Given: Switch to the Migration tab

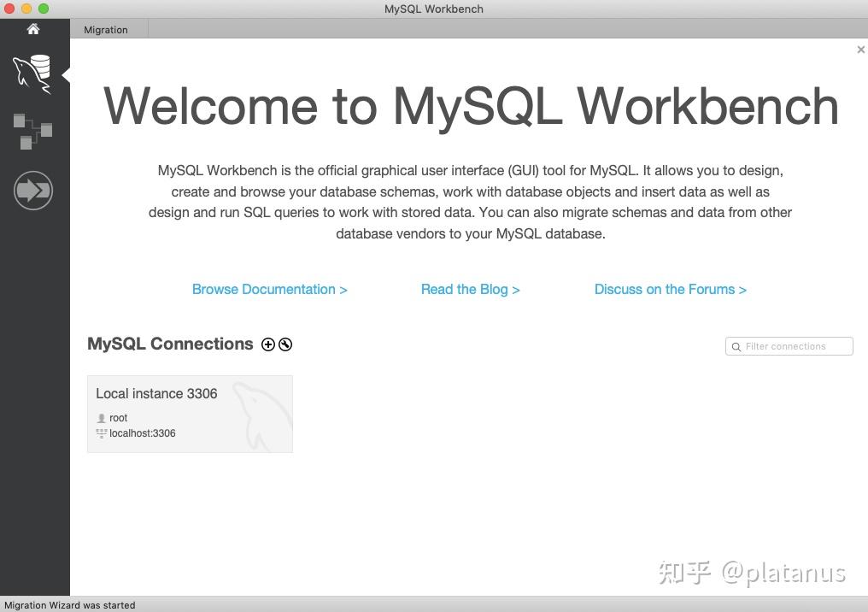Looking at the screenshot, I should 105,29.
